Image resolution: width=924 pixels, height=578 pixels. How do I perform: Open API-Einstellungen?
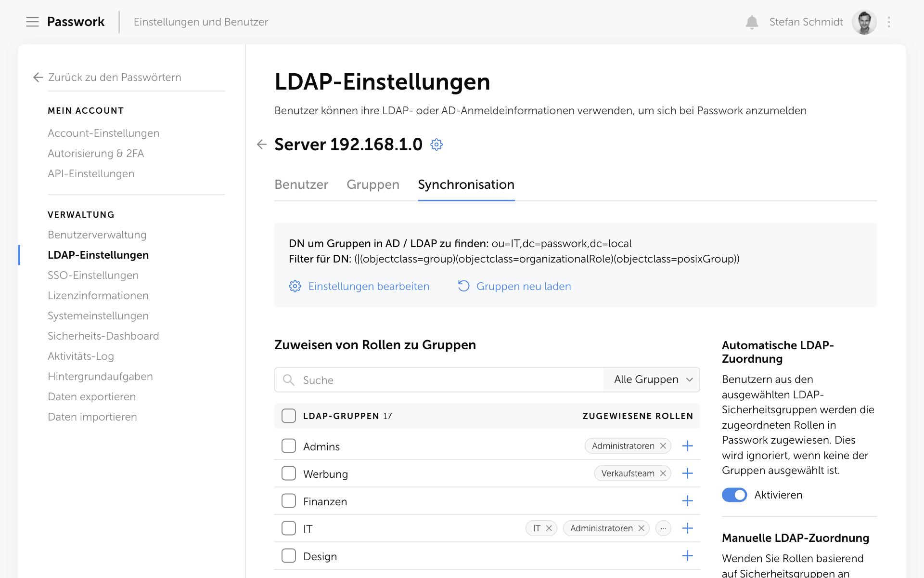(x=91, y=173)
